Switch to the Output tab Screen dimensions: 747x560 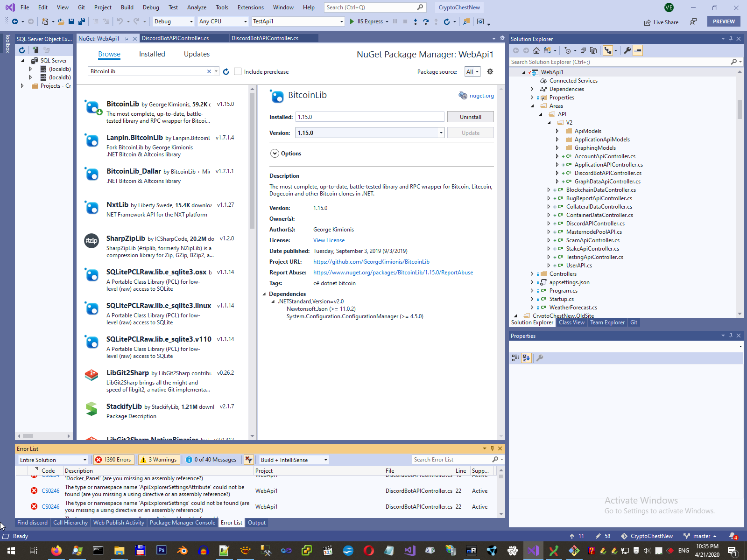(257, 523)
